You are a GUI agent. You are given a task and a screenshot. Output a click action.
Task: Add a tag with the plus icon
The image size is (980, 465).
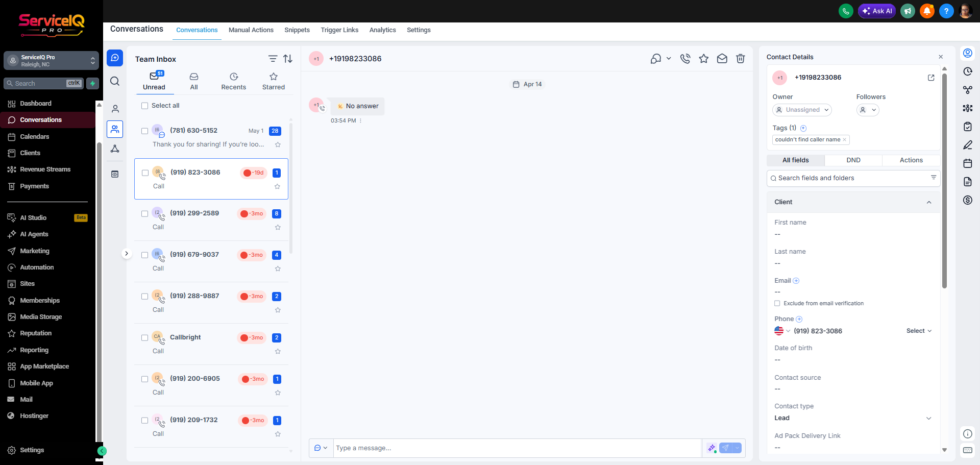click(803, 128)
